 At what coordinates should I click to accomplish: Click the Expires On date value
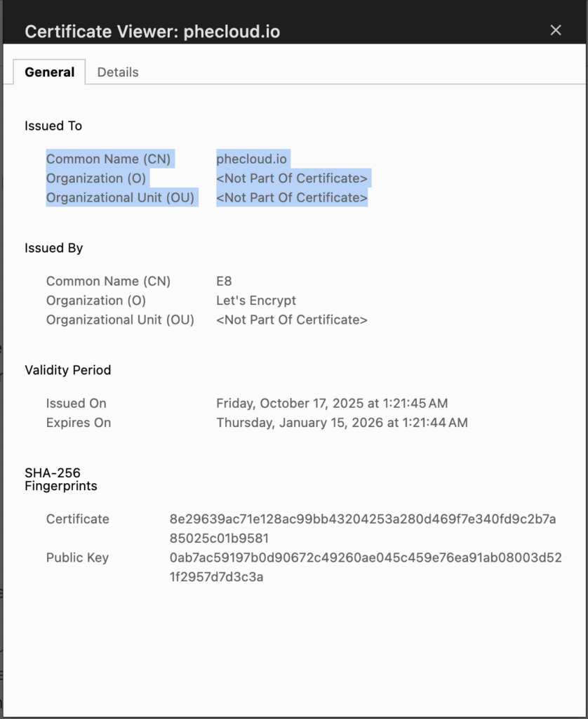(342, 423)
